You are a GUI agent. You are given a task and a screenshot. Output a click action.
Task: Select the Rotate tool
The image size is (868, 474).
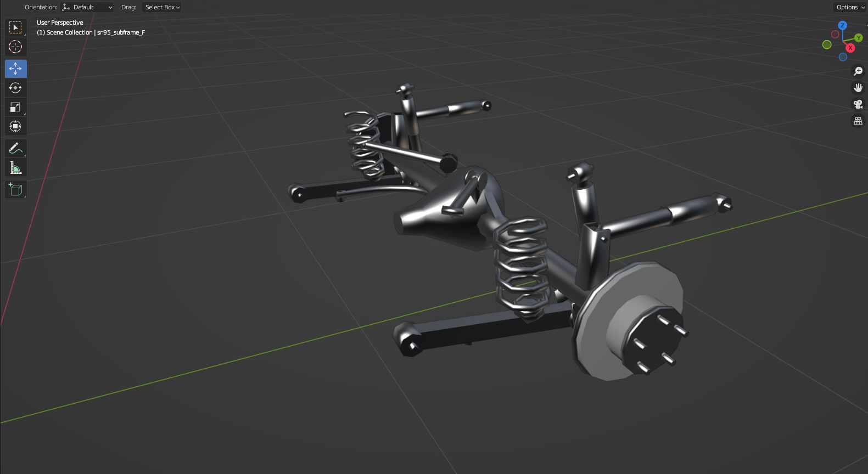pos(15,88)
